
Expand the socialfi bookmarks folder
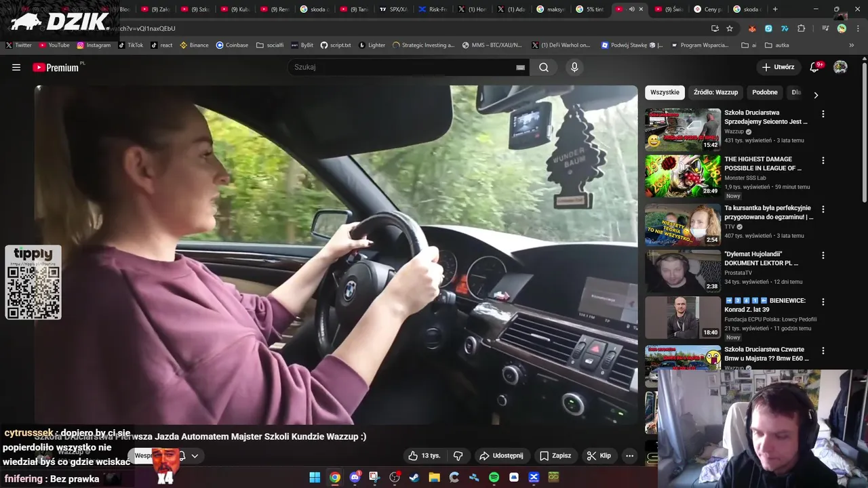point(270,45)
